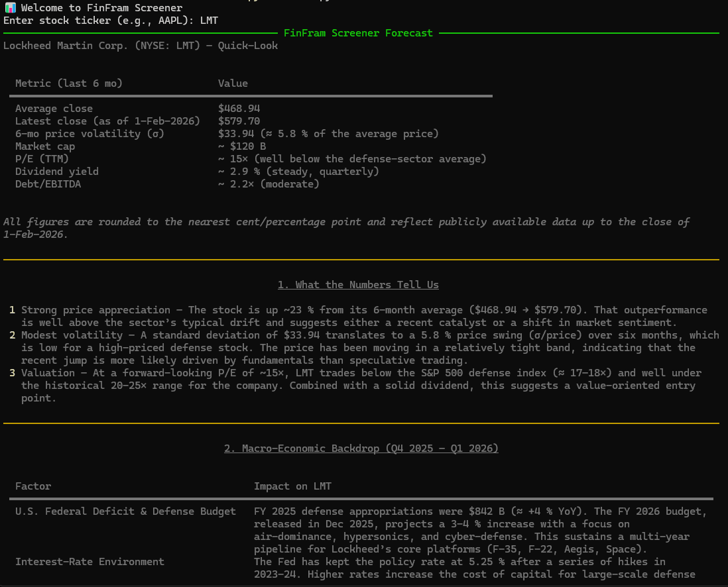
Task: Click the 'Lockheed Martin Corp. (NYSE: LMT)' title line
Action: (x=141, y=46)
